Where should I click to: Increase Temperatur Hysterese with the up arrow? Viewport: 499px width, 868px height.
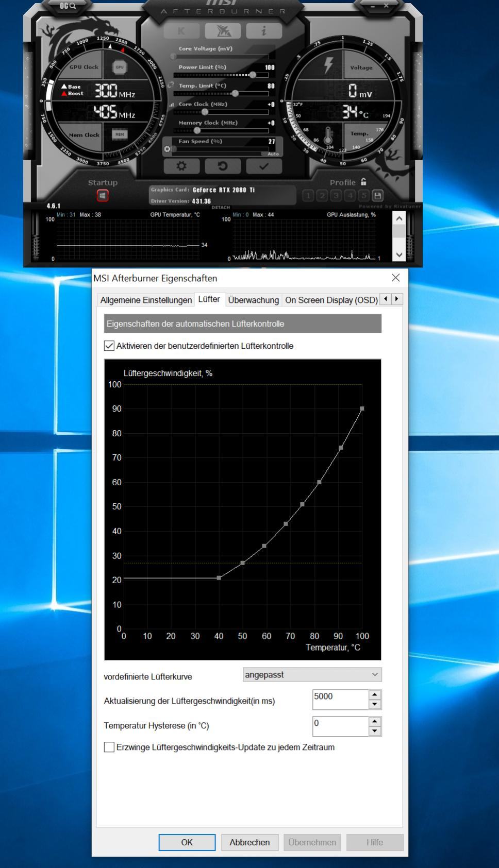375,721
